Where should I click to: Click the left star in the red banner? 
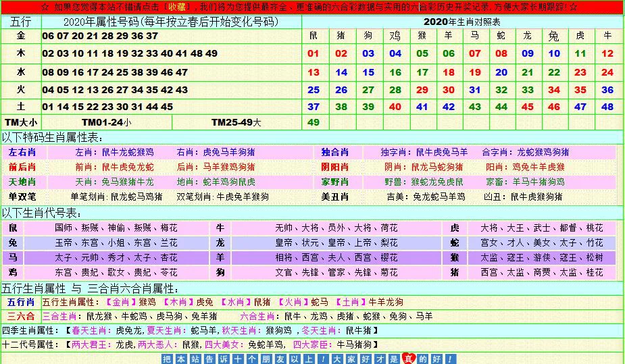(45, 7)
